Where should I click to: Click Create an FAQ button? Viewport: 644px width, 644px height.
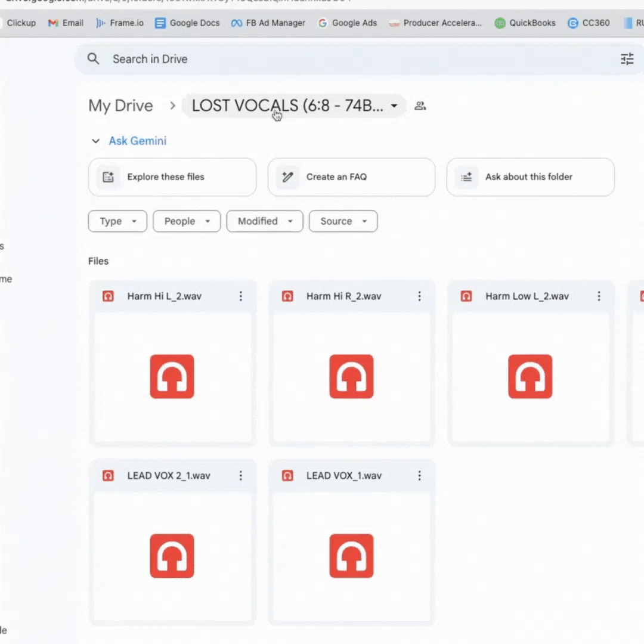click(352, 177)
